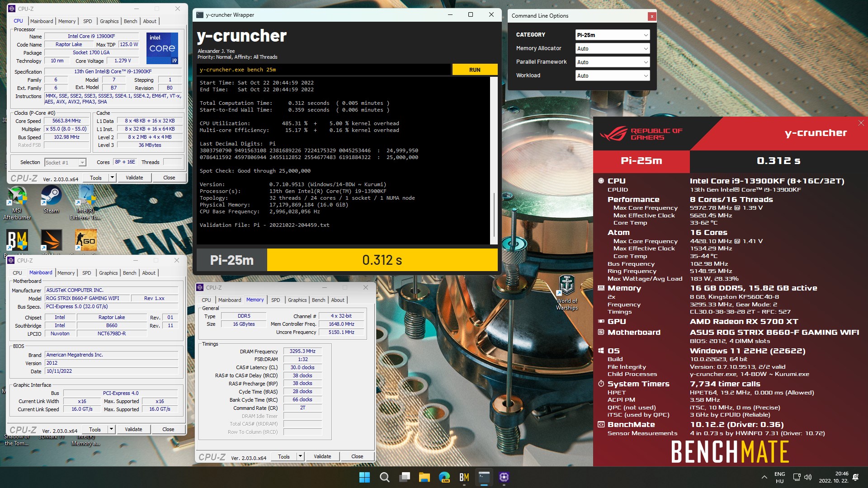Switch to Memory tab in top CPU-Z
This screenshot has width=868, height=488.
click(x=67, y=21)
